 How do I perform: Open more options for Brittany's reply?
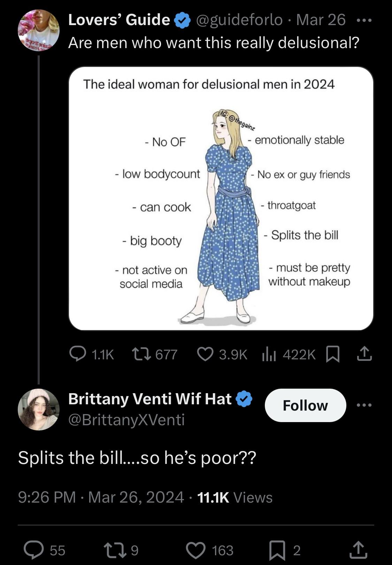coord(364,405)
